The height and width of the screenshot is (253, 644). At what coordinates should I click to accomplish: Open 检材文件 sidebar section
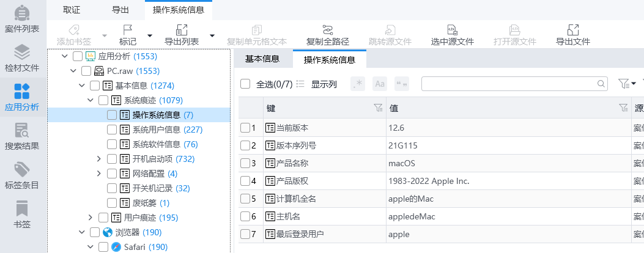(22, 57)
